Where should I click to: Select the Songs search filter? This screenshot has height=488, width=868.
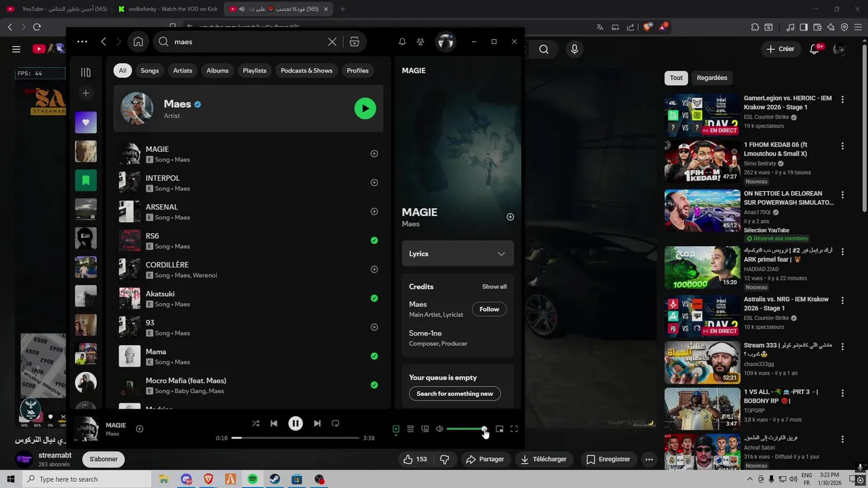(x=150, y=70)
